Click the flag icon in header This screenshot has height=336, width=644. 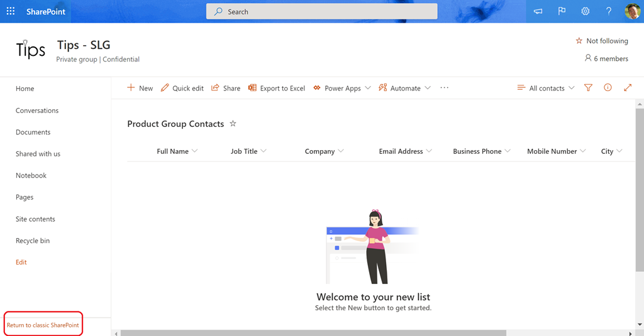[x=562, y=11]
